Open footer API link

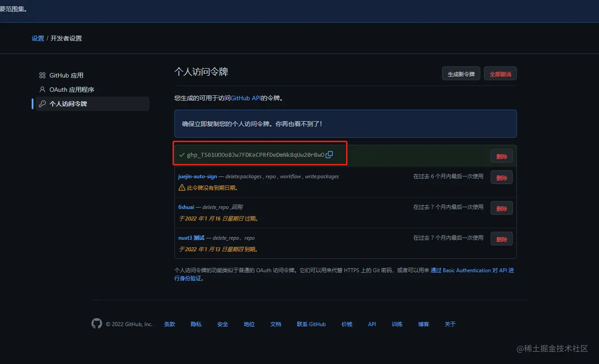tap(372, 324)
